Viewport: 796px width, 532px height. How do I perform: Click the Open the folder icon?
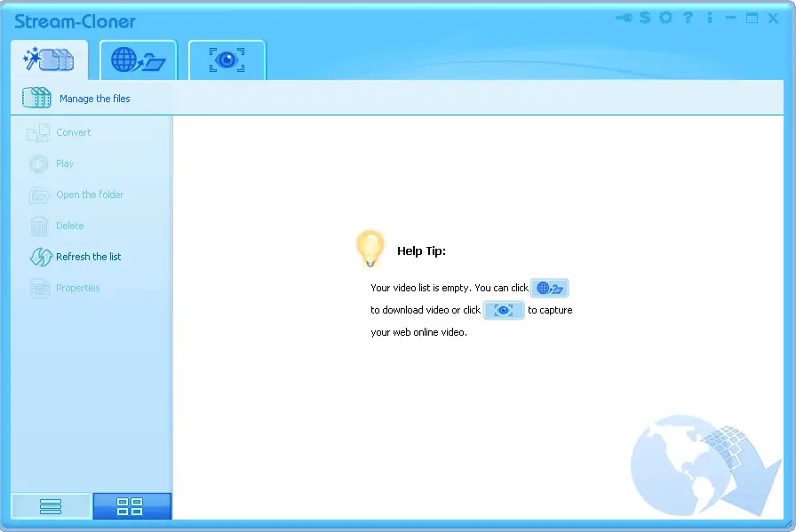(39, 195)
